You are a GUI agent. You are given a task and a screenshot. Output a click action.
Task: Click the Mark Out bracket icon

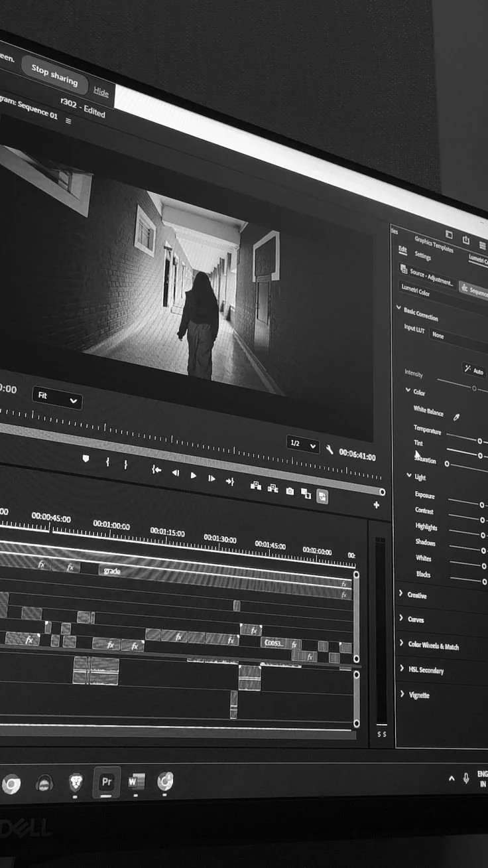(125, 465)
